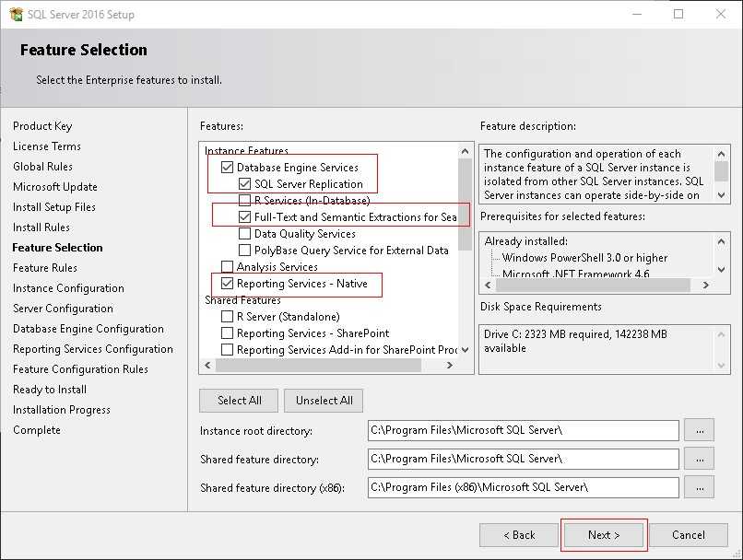Click the features list vertical scrollbar thumb
The width and height of the screenshot is (743, 560).
point(466,204)
